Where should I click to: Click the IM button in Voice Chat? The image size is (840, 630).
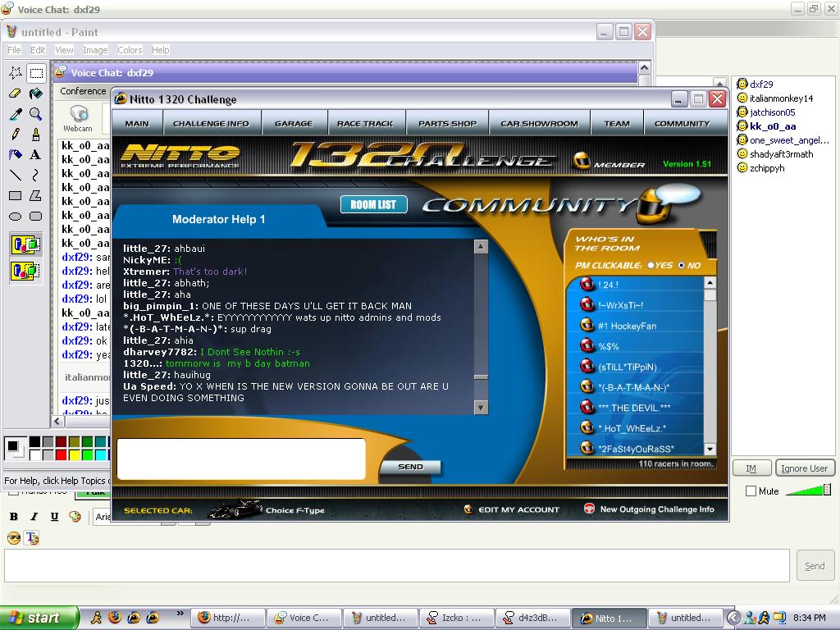751,468
